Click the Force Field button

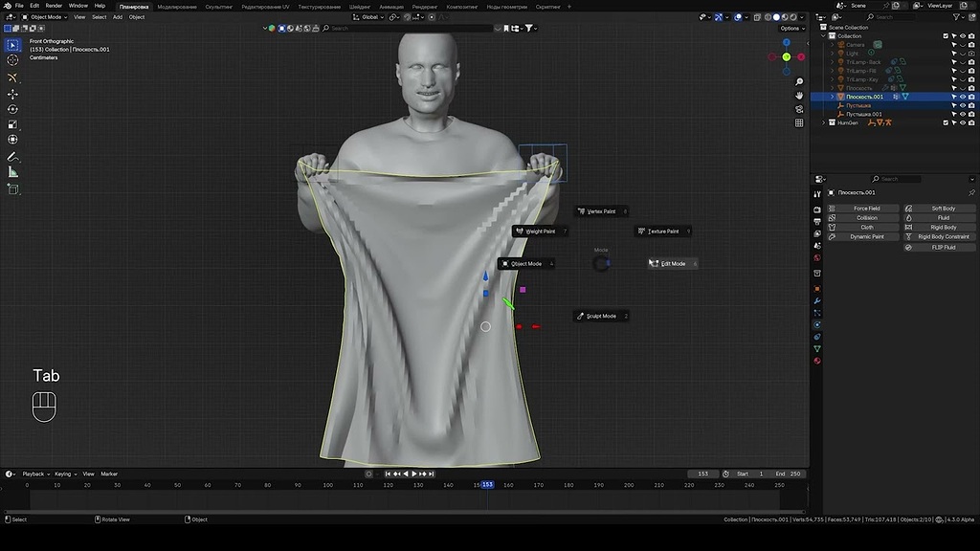[x=862, y=209]
